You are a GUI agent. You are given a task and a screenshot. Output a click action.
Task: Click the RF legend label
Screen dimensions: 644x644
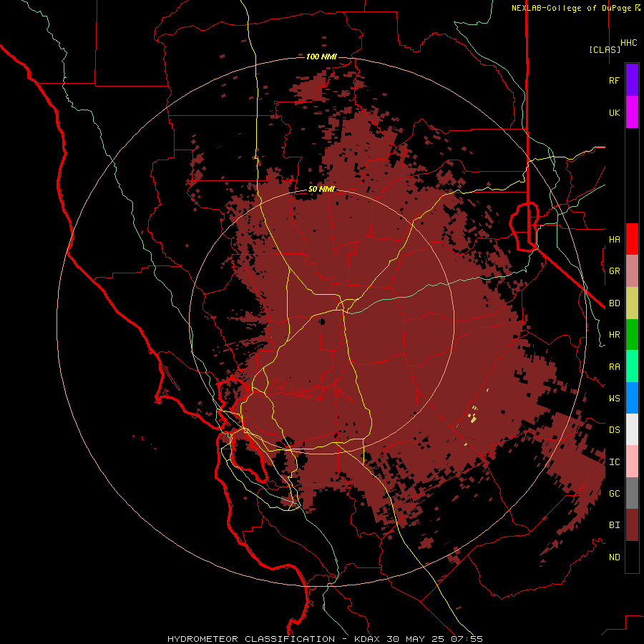(x=614, y=80)
